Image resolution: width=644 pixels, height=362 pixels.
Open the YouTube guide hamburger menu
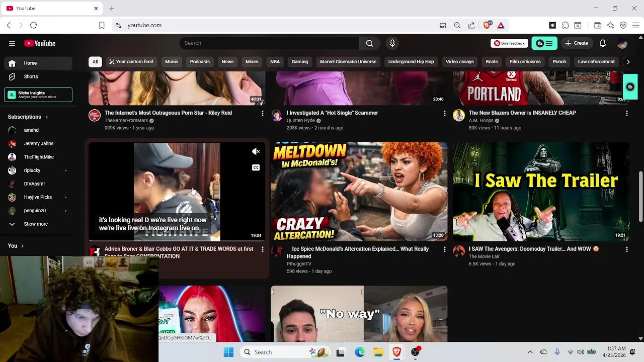(x=12, y=43)
